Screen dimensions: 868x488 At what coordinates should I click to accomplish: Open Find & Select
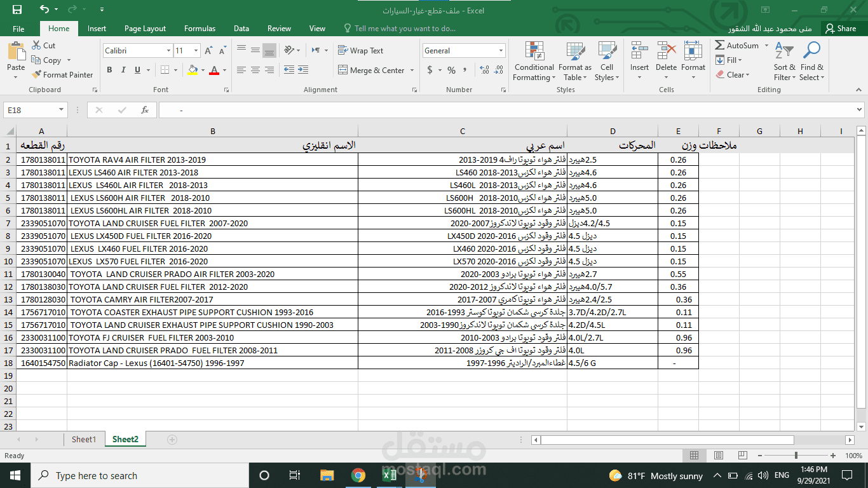click(x=811, y=62)
